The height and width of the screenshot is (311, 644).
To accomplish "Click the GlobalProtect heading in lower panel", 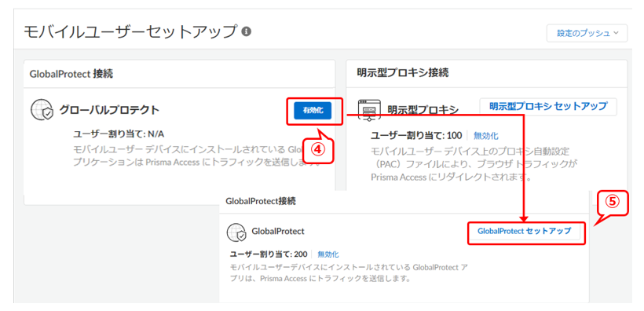I will pyautogui.click(x=278, y=232).
